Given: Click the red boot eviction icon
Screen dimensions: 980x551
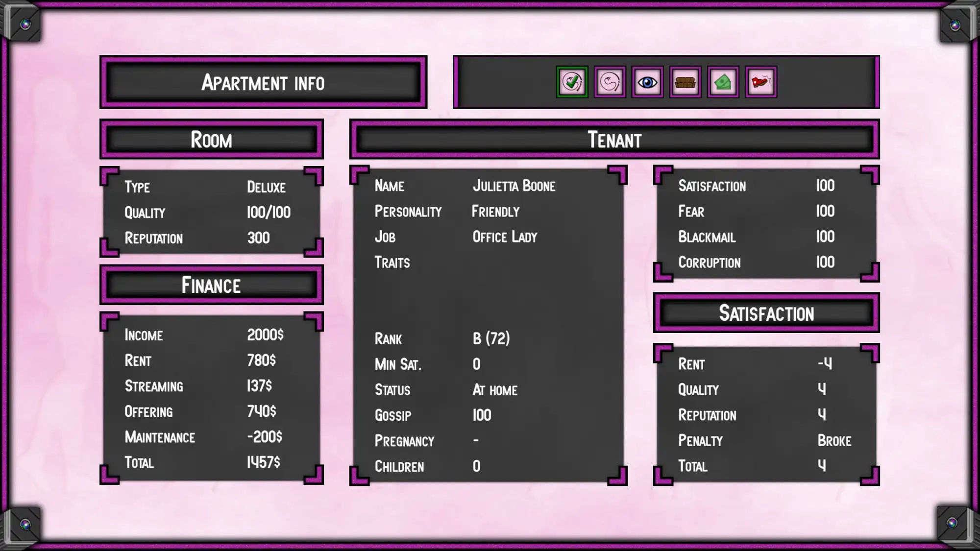Looking at the screenshot, I should coord(760,82).
